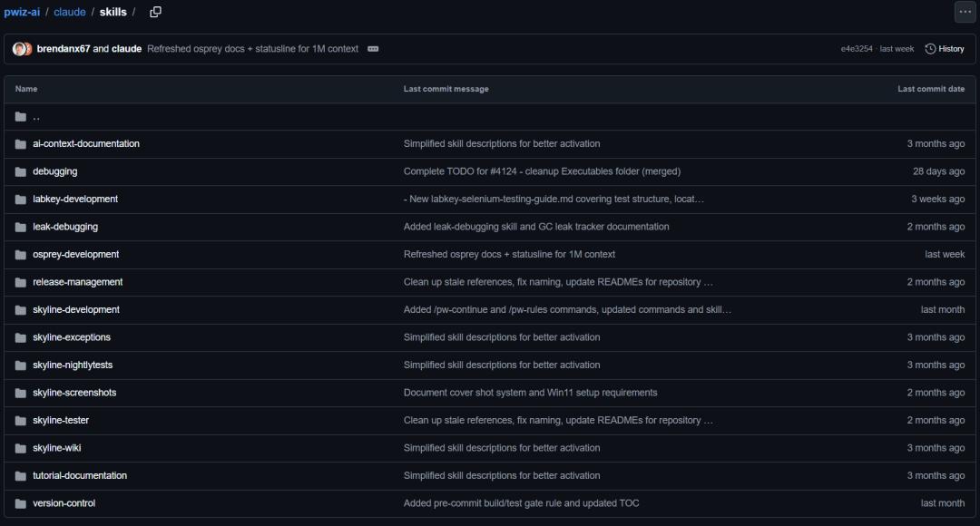Open the release-management commit message
Image resolution: width=980 pixels, height=526 pixels.
558,282
